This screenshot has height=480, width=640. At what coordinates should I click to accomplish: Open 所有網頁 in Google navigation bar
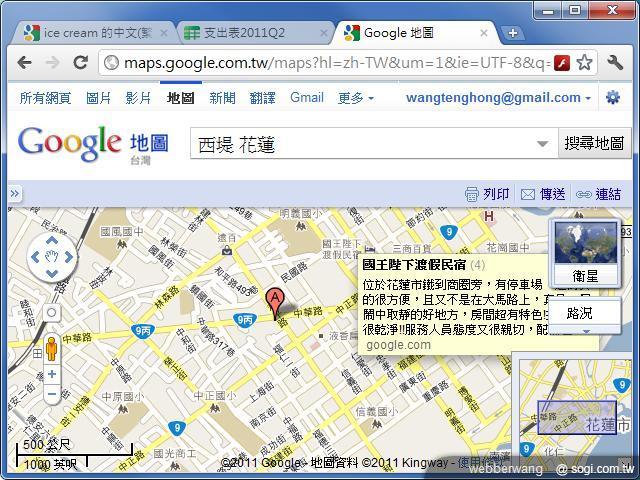click(x=45, y=98)
